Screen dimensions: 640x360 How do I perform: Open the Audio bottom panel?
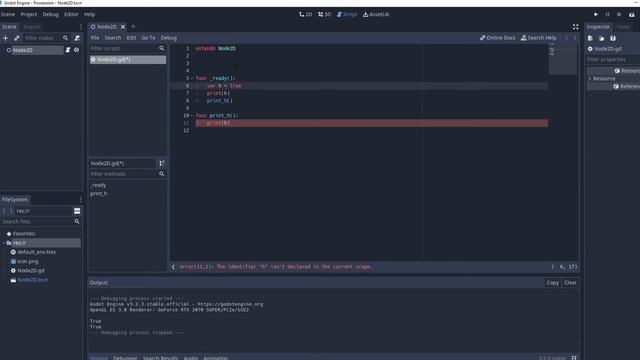point(191,358)
